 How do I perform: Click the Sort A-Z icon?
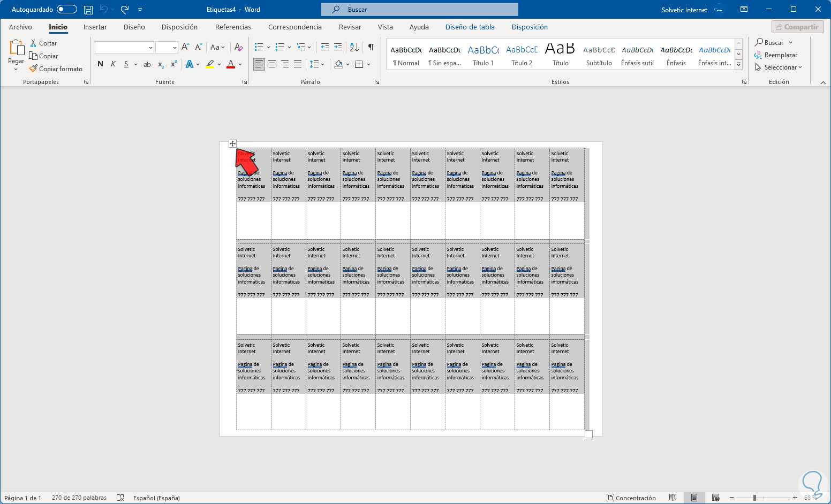coord(354,47)
